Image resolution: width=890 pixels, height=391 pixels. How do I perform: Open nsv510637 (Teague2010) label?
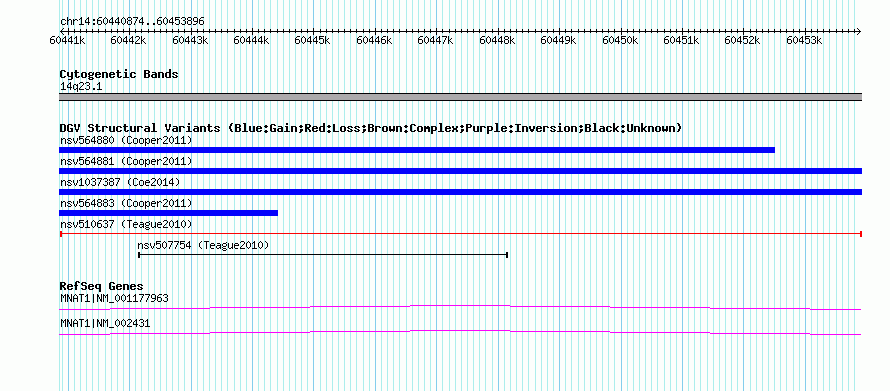[126, 224]
